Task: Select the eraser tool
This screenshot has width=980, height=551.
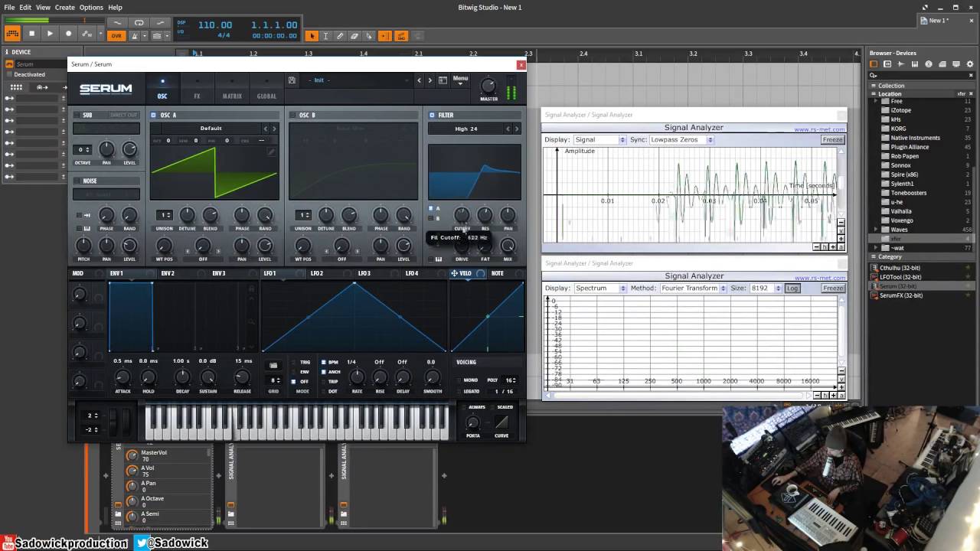Action: 354,36
